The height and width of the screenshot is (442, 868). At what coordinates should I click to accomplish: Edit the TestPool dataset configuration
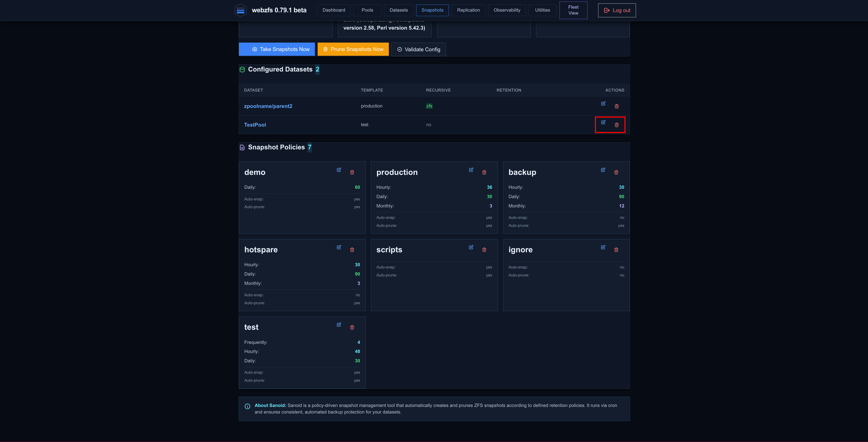[x=603, y=122]
